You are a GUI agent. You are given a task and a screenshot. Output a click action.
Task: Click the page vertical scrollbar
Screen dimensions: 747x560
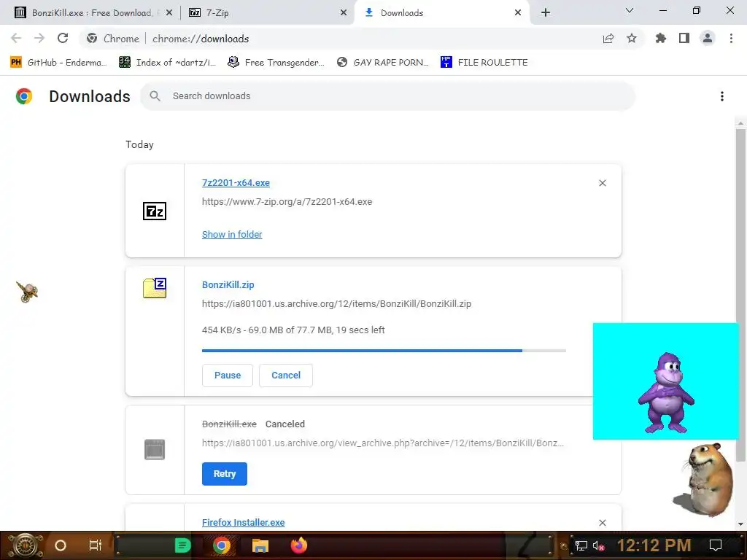click(740, 295)
